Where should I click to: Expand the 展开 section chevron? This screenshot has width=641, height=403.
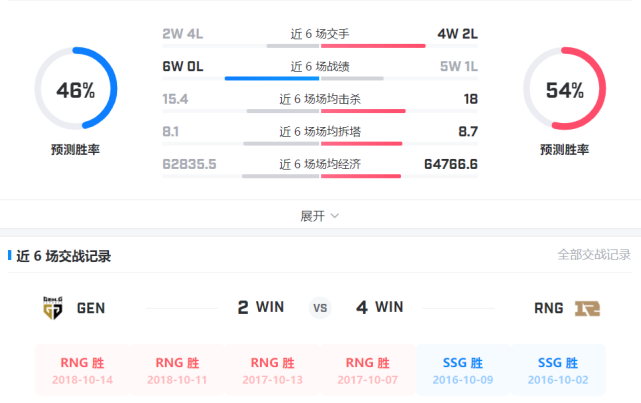(335, 216)
